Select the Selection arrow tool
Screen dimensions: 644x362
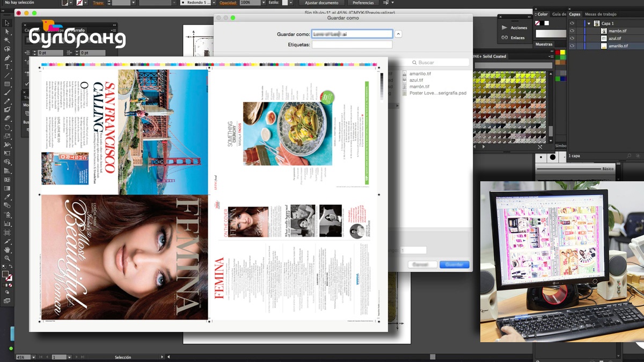click(8, 23)
